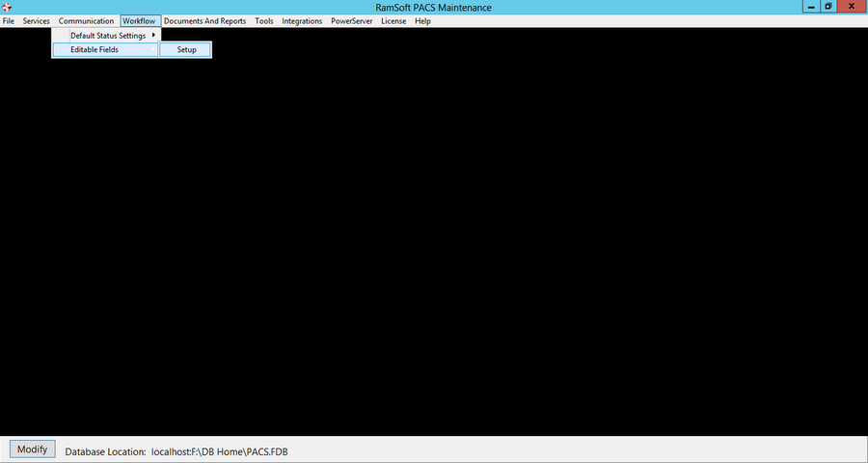Open the Documents And Reports menu

[204, 21]
